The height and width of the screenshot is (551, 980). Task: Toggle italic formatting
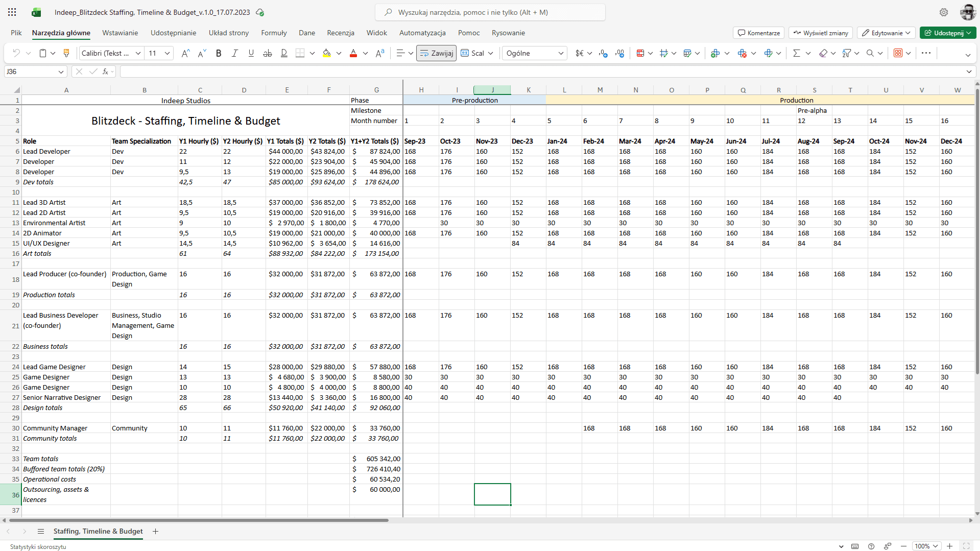[x=235, y=53]
